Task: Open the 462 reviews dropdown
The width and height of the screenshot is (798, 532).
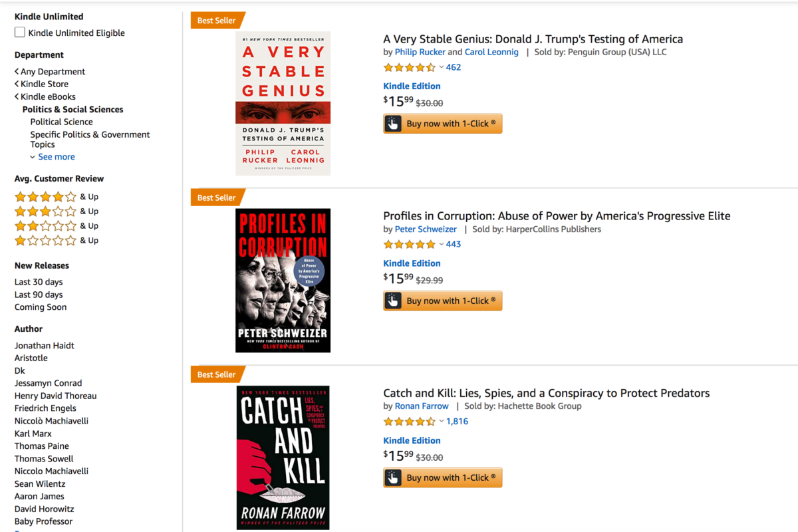Action: pos(454,67)
